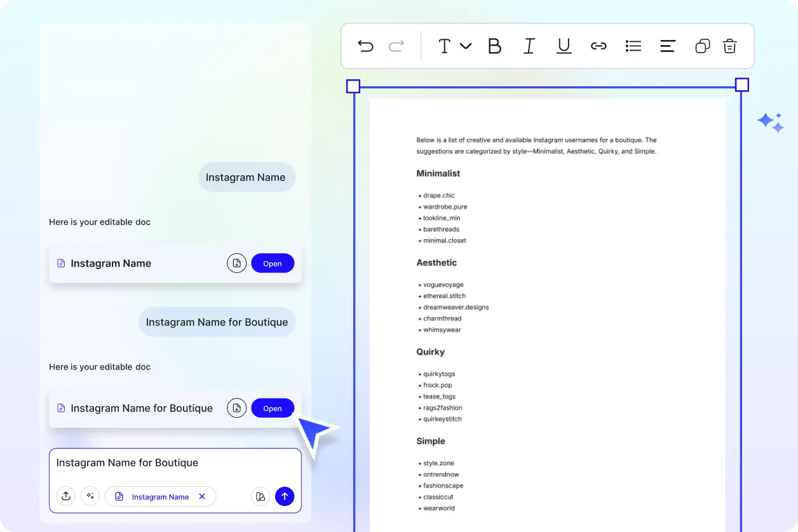Remove the Instagram Name attachment chip
Image resolution: width=798 pixels, height=532 pixels.
tap(202, 496)
